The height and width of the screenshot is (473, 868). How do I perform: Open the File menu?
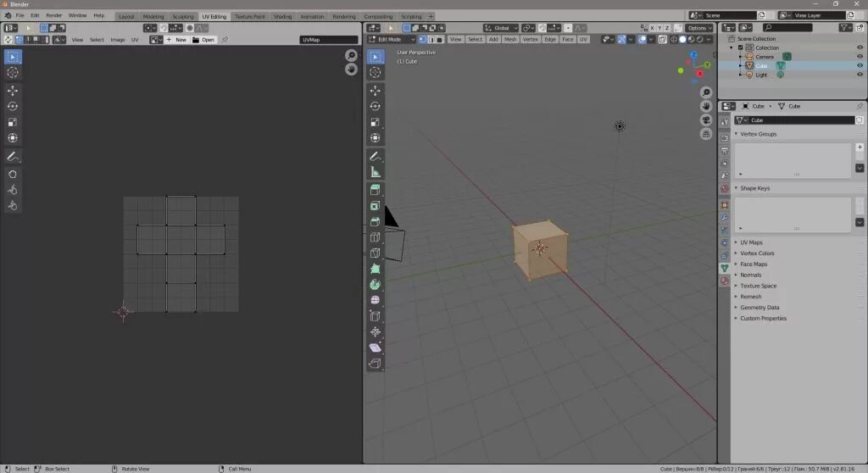click(20, 15)
